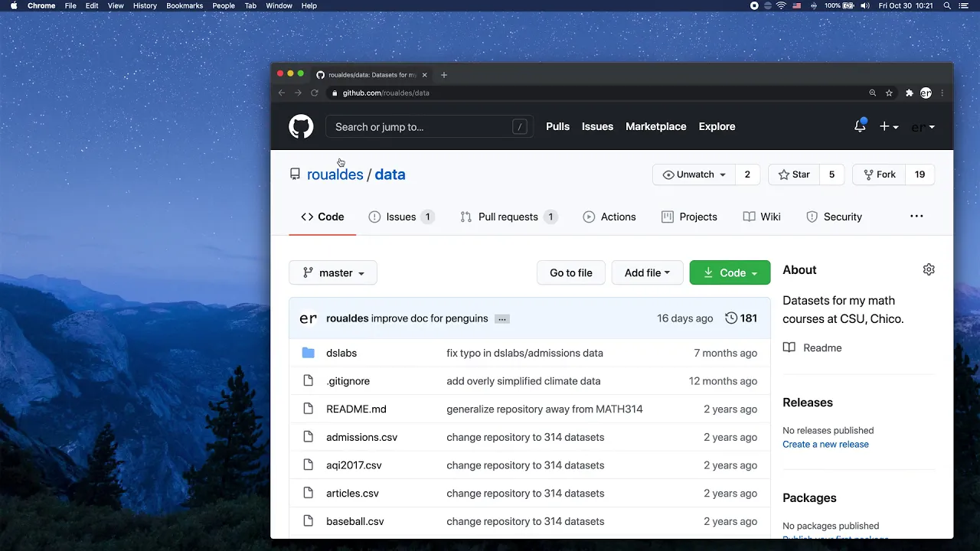This screenshot has width=980, height=551.
Task: Click the Apple menu logo
Action: (13, 5)
